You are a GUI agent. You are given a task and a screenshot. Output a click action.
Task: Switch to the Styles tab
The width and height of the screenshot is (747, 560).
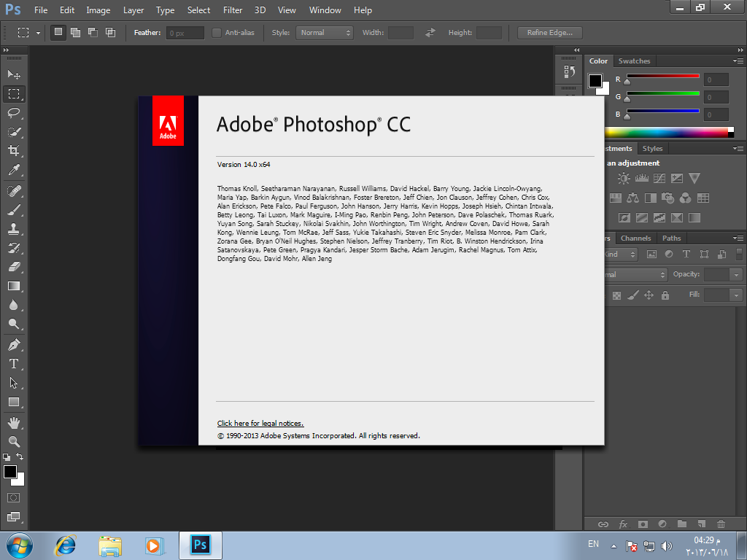(652, 149)
